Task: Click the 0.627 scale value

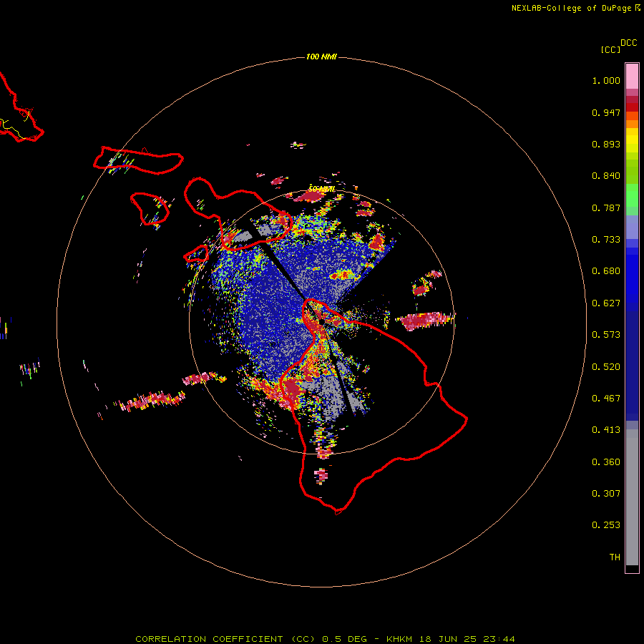Action: coord(606,303)
